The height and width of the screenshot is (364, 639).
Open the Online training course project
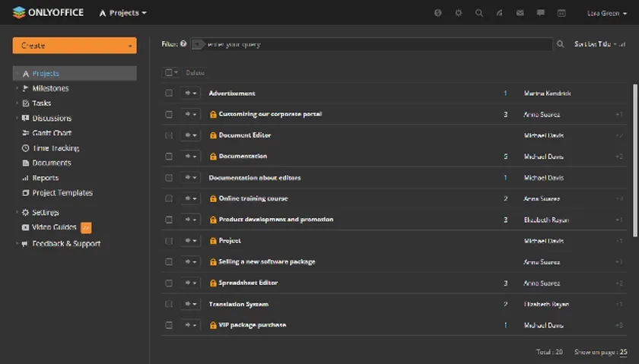tap(253, 198)
